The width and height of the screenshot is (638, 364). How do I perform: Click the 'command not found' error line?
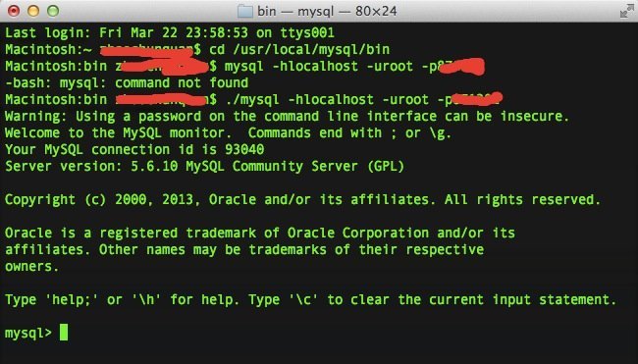tap(127, 83)
